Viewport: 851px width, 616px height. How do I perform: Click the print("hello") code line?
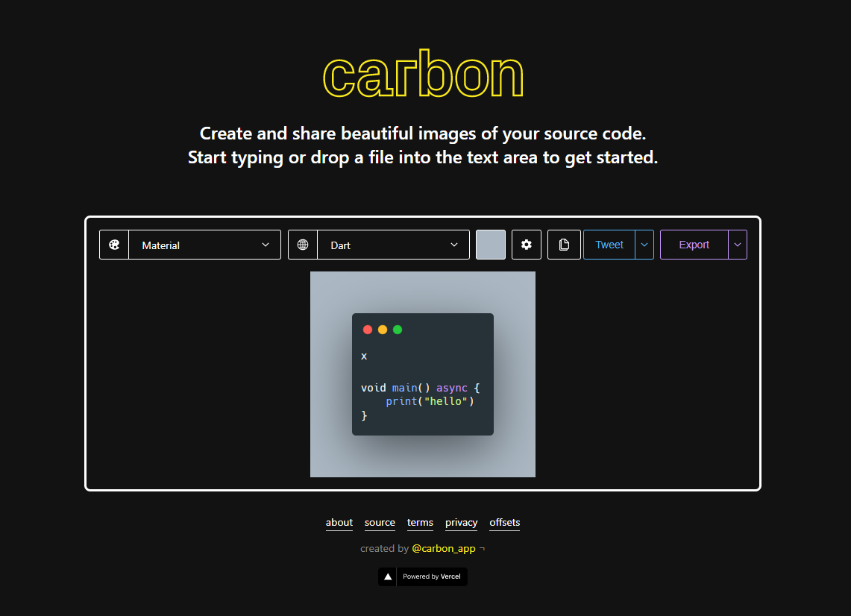tap(430, 402)
